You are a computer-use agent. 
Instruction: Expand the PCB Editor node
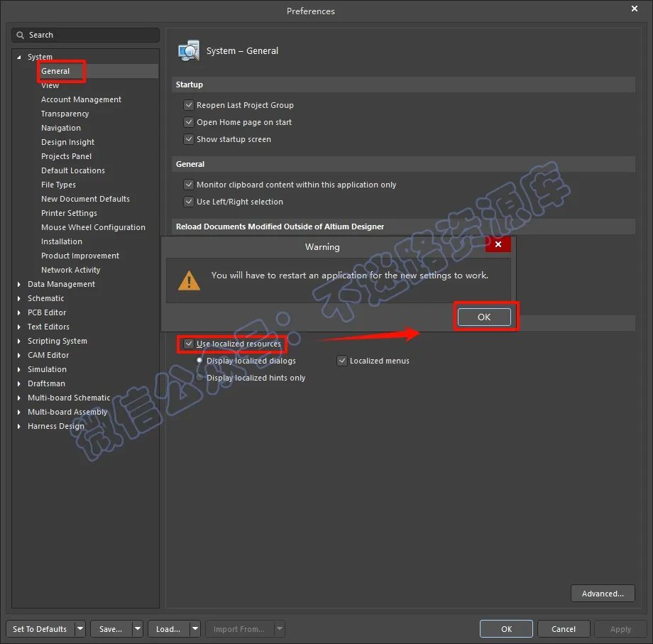tap(18, 313)
